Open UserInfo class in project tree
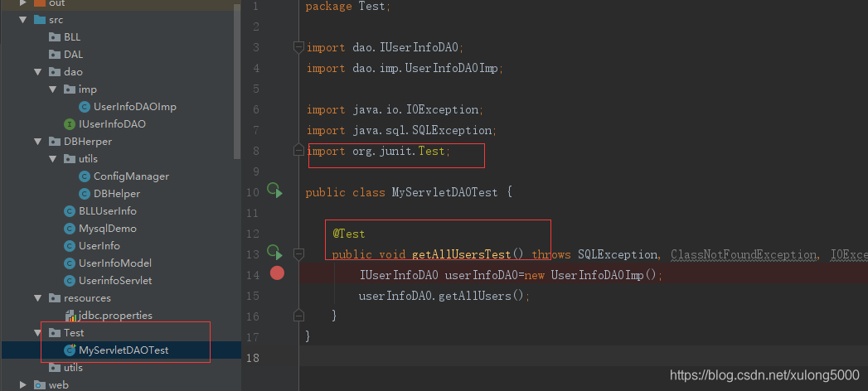Image resolution: width=868 pixels, height=391 pixels. 99,246
